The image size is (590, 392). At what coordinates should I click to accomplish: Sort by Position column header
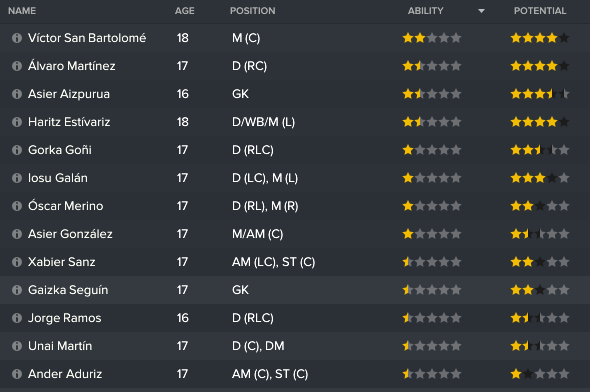click(x=252, y=11)
